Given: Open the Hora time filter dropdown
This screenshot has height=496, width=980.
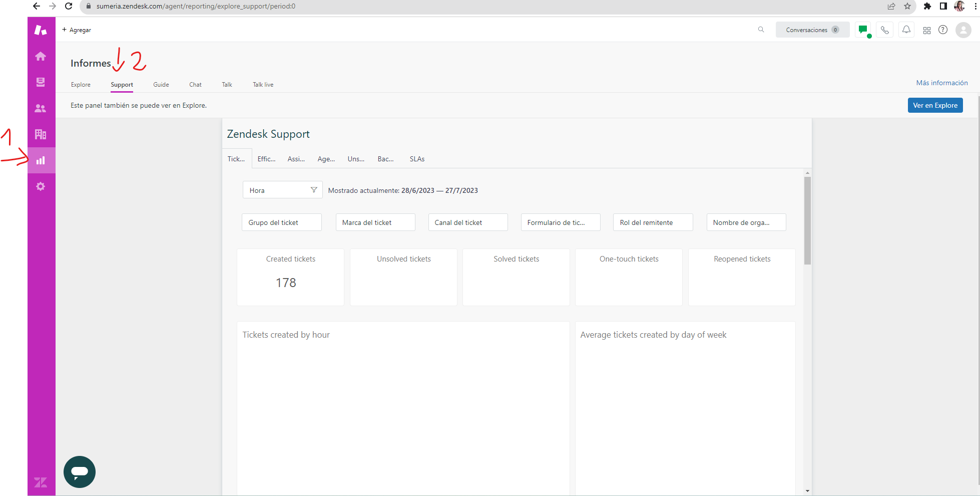Looking at the screenshot, I should point(282,190).
